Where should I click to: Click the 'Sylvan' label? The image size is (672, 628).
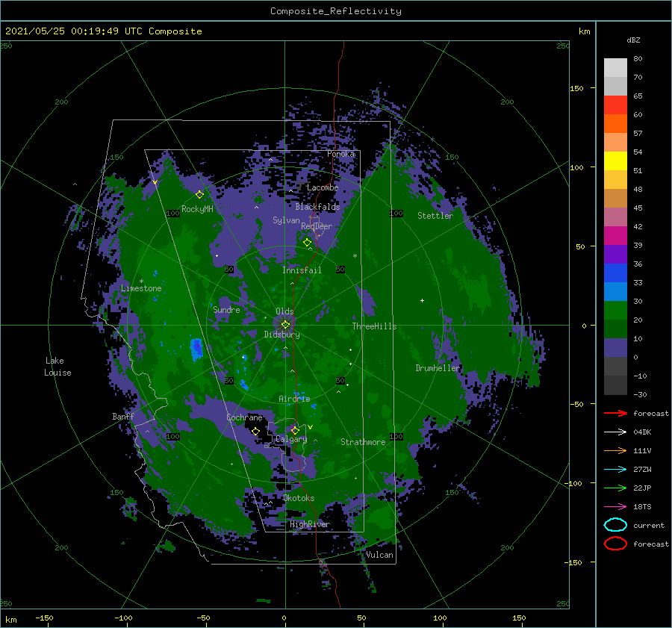tap(286, 220)
